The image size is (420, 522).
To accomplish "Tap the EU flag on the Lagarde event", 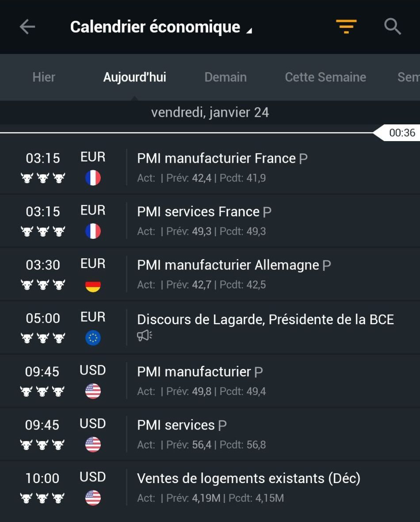I will pos(93,338).
